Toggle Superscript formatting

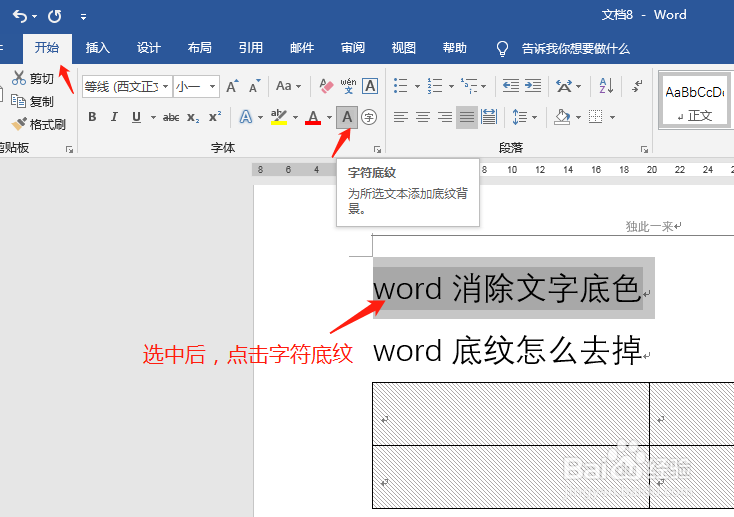[215, 117]
